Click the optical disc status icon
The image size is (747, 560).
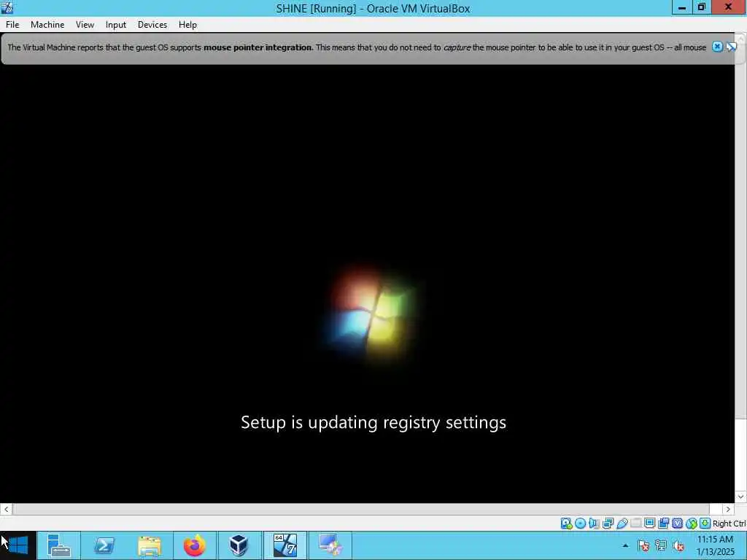click(x=580, y=524)
